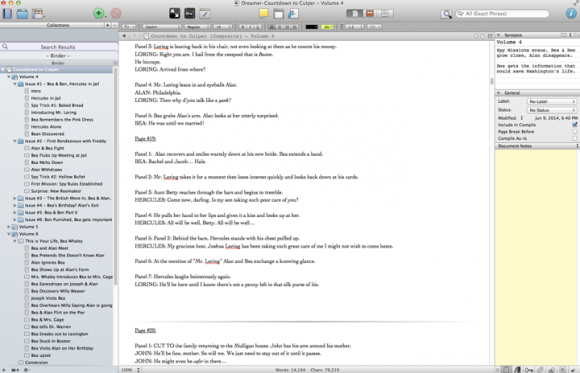Image resolution: width=580 pixels, height=373 pixels.
Task: Enable Page Break Before checkbox
Action: point(574,132)
